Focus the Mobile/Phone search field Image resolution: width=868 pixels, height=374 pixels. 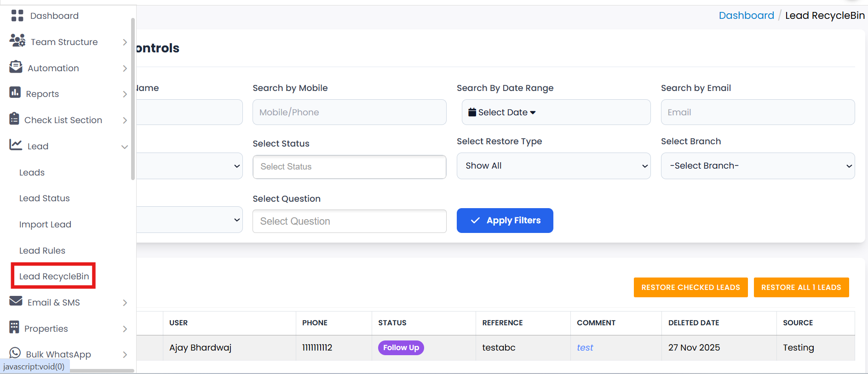[x=349, y=113]
